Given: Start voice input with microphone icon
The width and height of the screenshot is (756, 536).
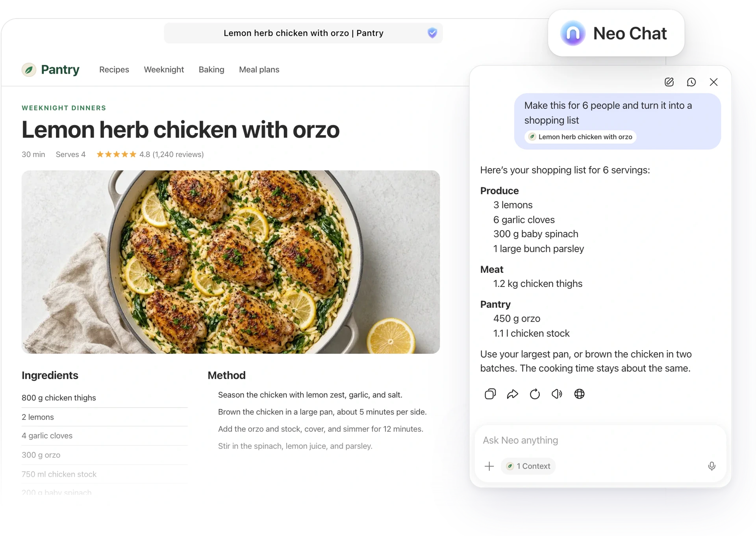Looking at the screenshot, I should coord(712,466).
